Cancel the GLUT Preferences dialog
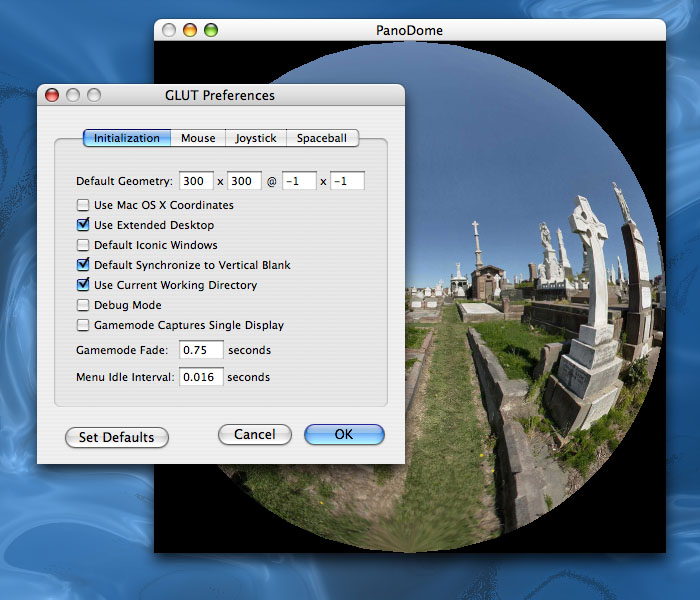This screenshot has width=700, height=600. point(255,434)
